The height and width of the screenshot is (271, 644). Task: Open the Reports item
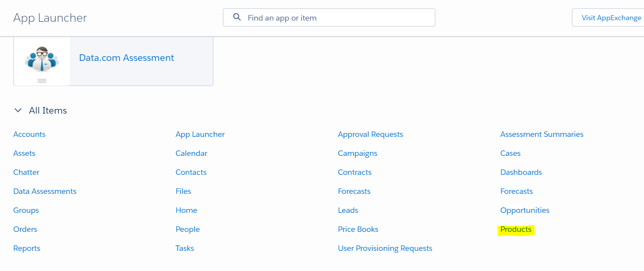coord(27,248)
